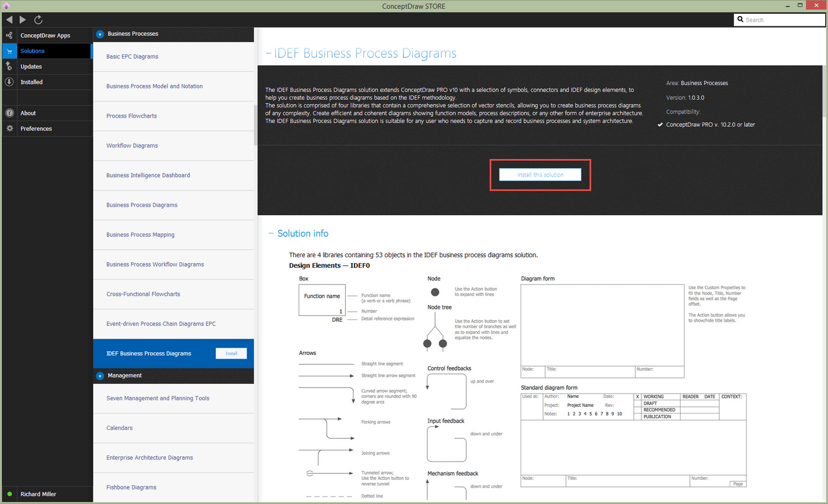Collapse the Solution info section
The image size is (828, 504).
[x=271, y=234]
